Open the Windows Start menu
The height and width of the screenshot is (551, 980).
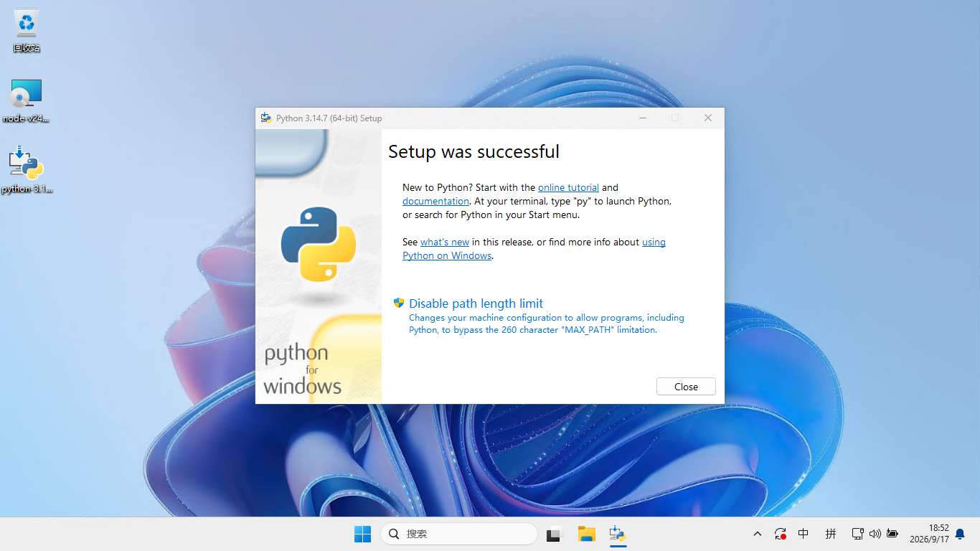pos(362,534)
